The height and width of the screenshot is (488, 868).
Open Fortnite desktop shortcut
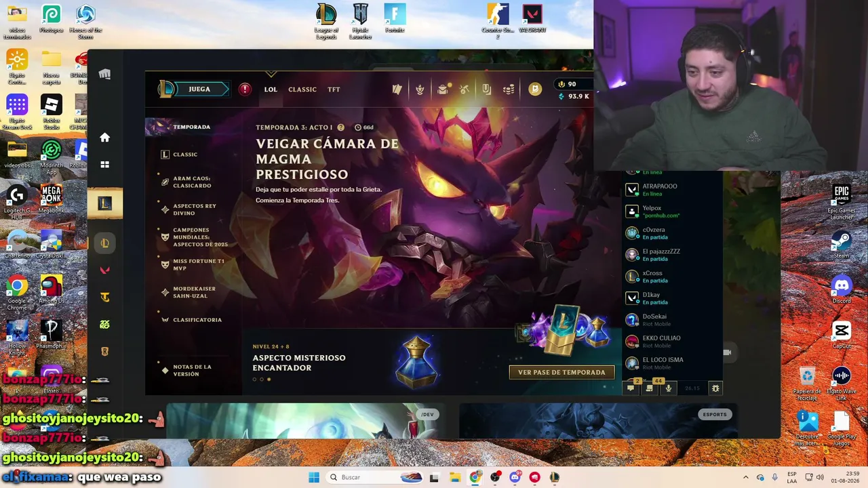[x=395, y=18]
